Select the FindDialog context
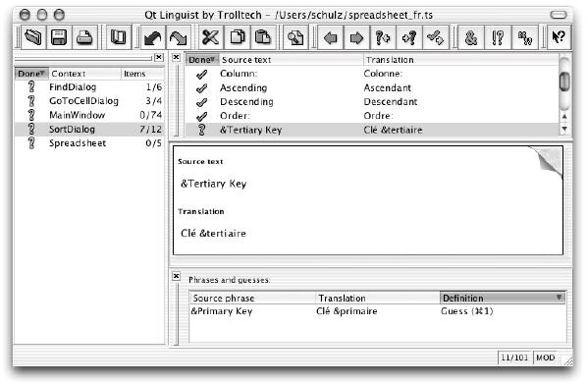588x384 pixels. 89,87
